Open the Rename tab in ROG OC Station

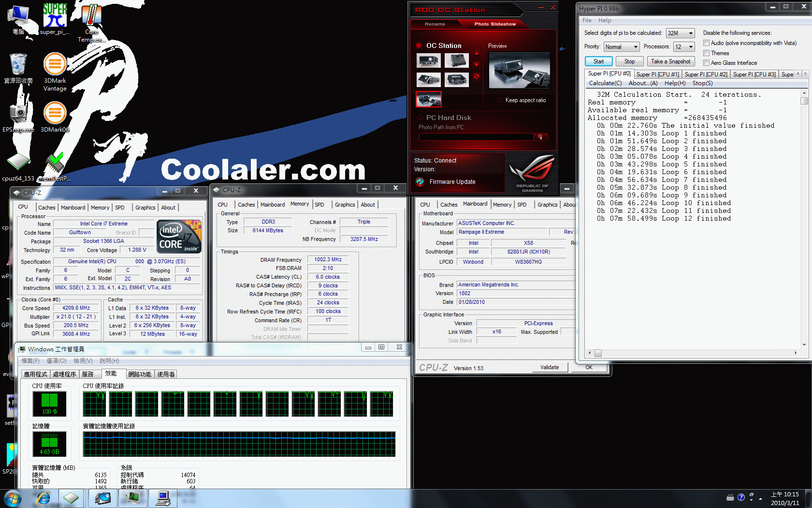pyautogui.click(x=435, y=24)
